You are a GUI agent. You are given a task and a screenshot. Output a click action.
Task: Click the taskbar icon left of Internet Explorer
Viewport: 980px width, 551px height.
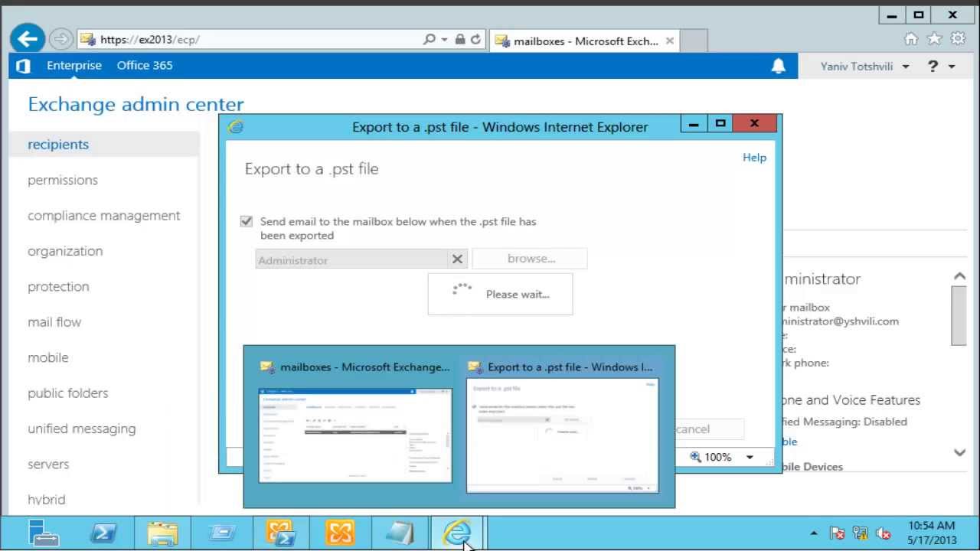tap(399, 533)
